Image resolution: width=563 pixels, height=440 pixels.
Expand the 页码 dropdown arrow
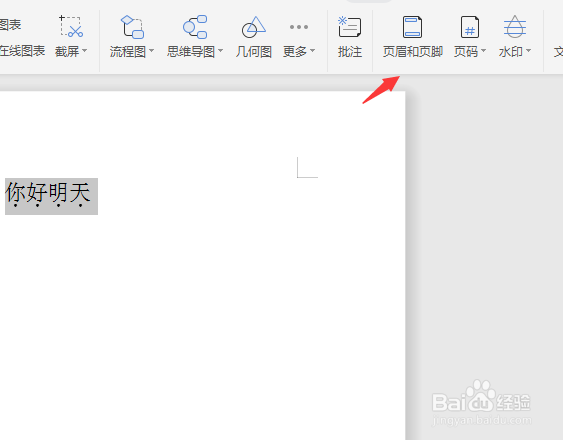[483, 51]
